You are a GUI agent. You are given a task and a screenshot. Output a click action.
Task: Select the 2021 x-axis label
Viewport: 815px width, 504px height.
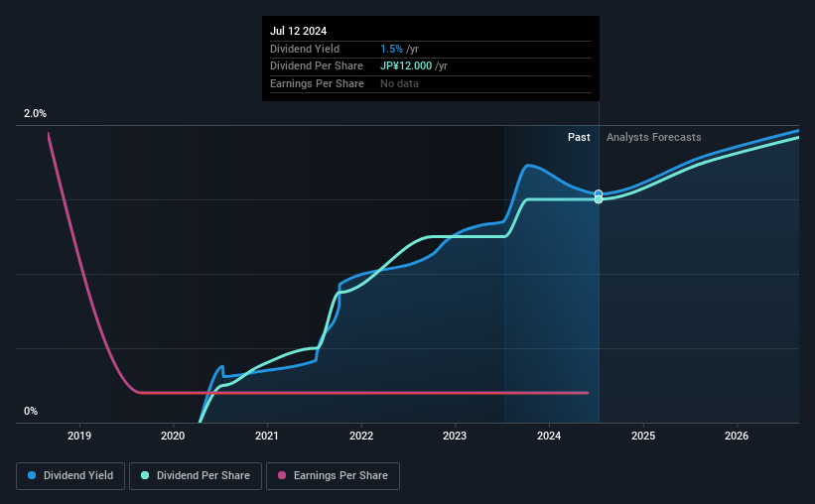point(267,436)
